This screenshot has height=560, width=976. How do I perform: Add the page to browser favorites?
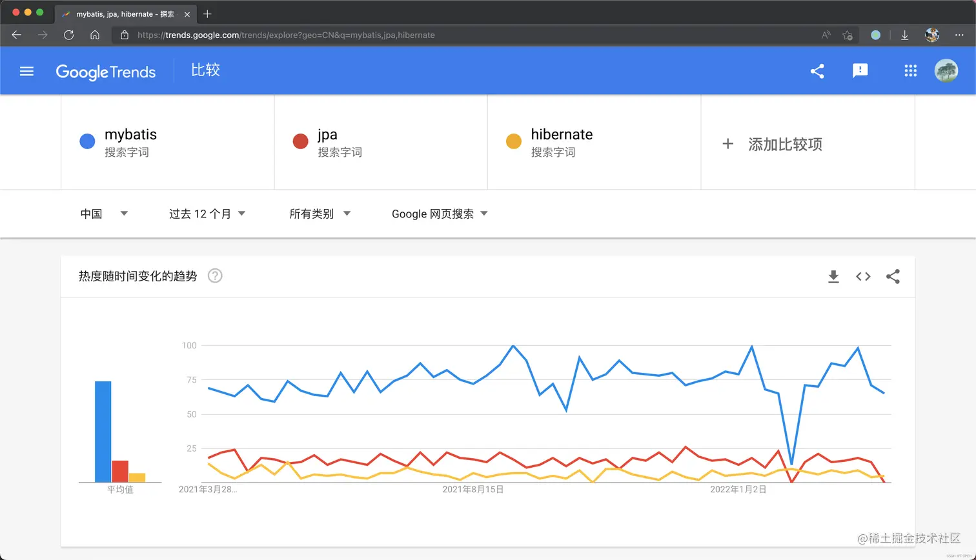pos(848,35)
